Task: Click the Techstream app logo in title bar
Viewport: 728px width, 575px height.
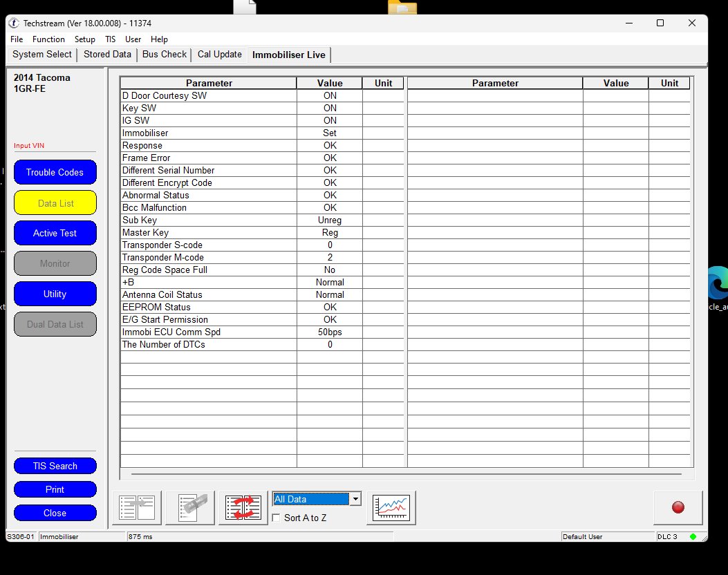Action: pyautogui.click(x=14, y=23)
